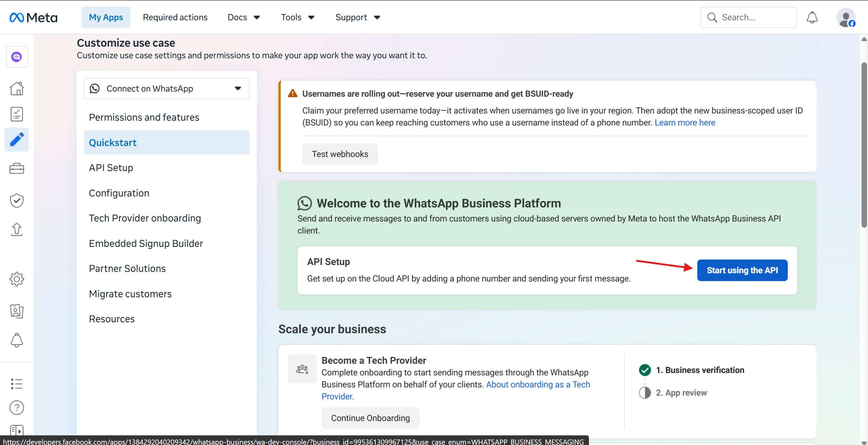This screenshot has height=445, width=868.
Task: Focus the Search input field
Action: click(748, 17)
